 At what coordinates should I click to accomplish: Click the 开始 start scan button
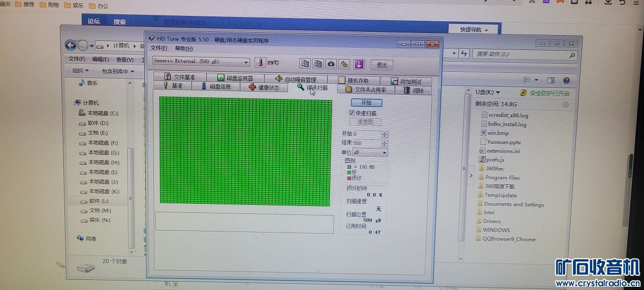366,103
